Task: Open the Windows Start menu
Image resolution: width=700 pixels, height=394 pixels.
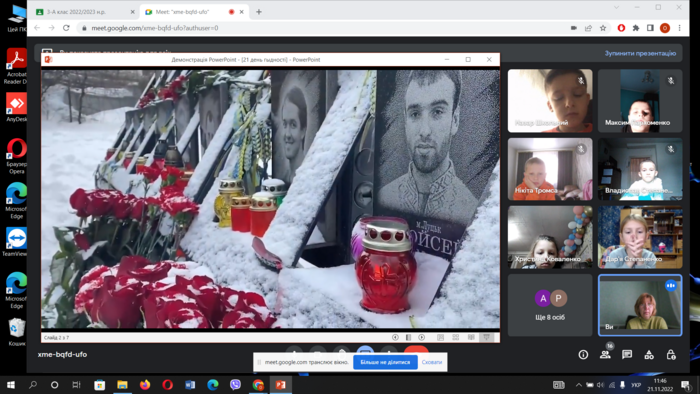Action: pyautogui.click(x=11, y=385)
